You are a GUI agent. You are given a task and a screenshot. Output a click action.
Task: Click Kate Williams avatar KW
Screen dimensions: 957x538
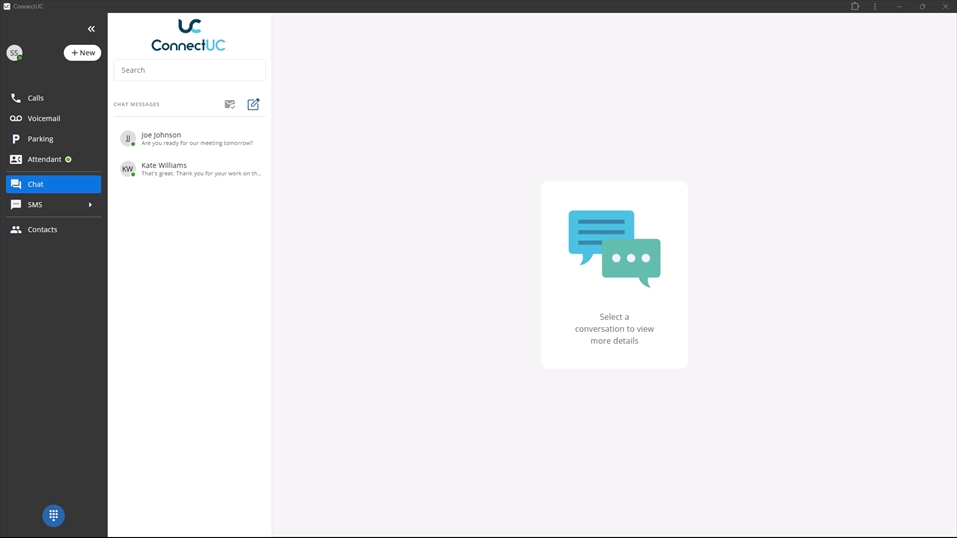128,169
